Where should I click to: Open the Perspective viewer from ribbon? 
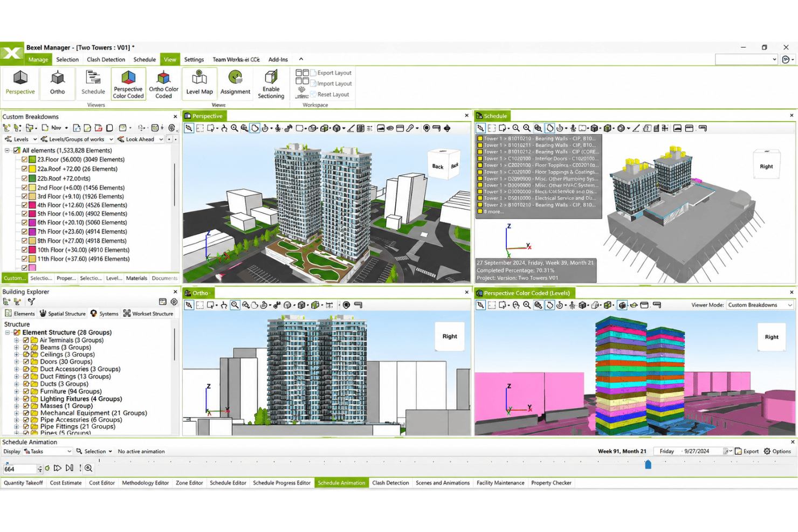20,83
